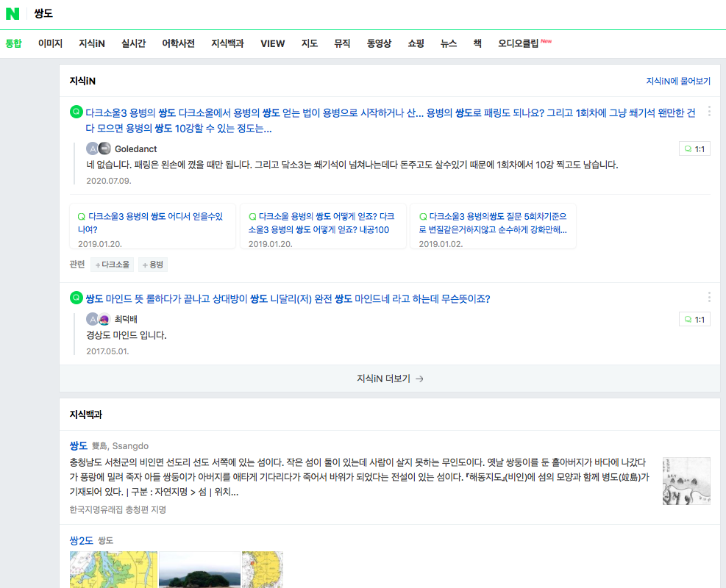Click the arrow icon beside 지식iN 더보기
This screenshot has width=726, height=588.
click(x=419, y=379)
